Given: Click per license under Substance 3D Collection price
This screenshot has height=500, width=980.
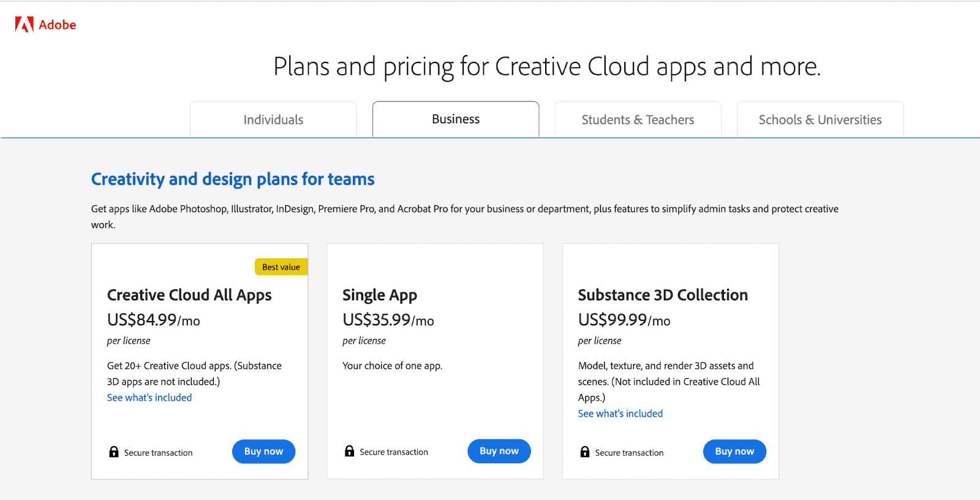Looking at the screenshot, I should (600, 341).
